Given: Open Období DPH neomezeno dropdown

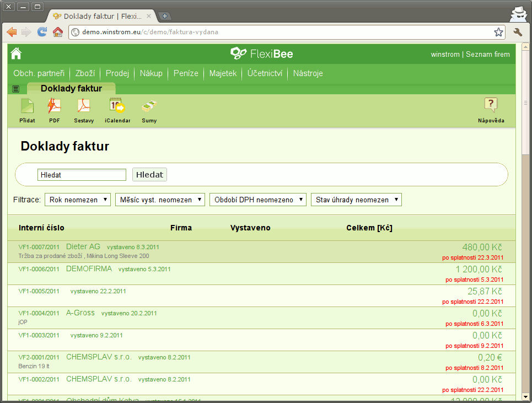Looking at the screenshot, I should (258, 200).
